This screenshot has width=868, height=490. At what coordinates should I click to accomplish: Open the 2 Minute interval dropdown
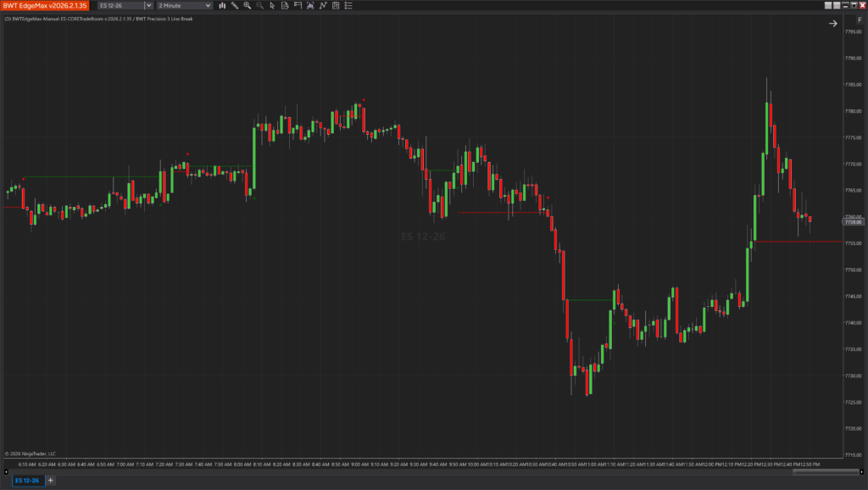coord(184,6)
